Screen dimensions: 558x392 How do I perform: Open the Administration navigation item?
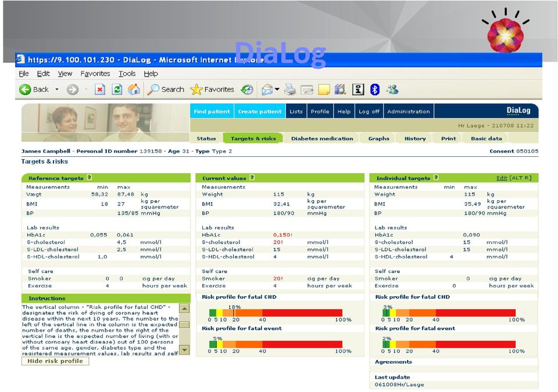tap(409, 112)
